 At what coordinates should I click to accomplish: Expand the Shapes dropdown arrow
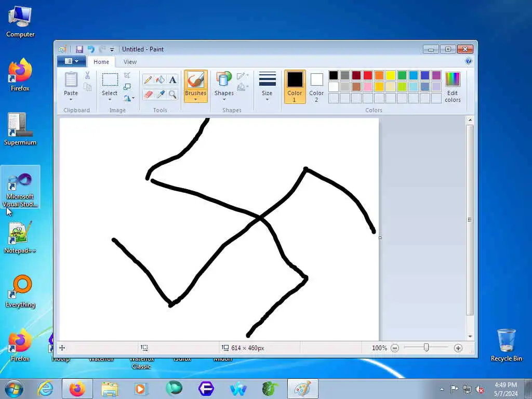224,100
